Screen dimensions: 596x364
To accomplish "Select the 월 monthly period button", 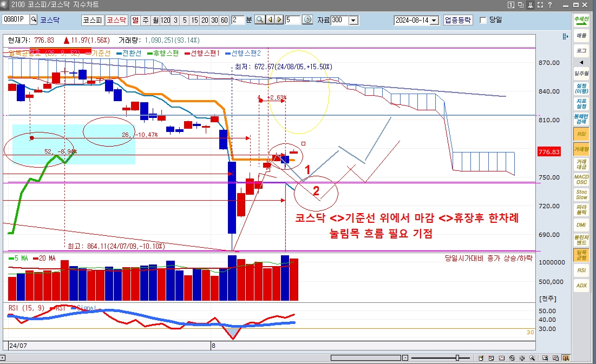I will point(155,20).
